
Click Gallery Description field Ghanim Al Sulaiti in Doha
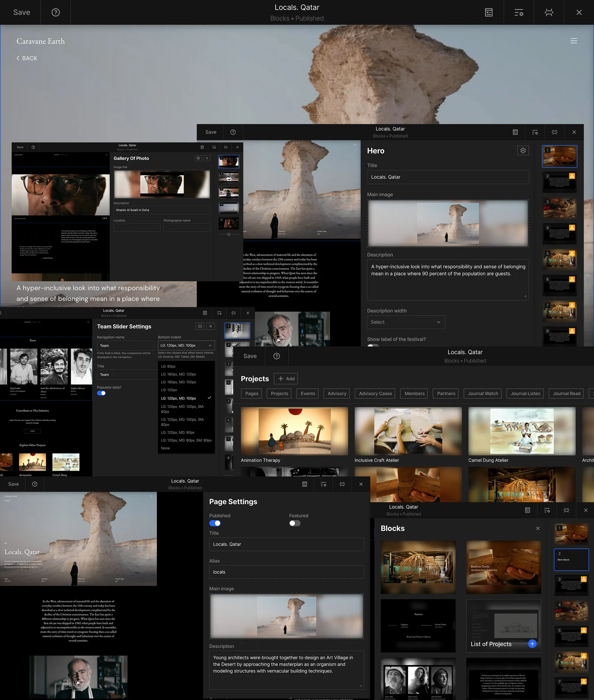162,210
